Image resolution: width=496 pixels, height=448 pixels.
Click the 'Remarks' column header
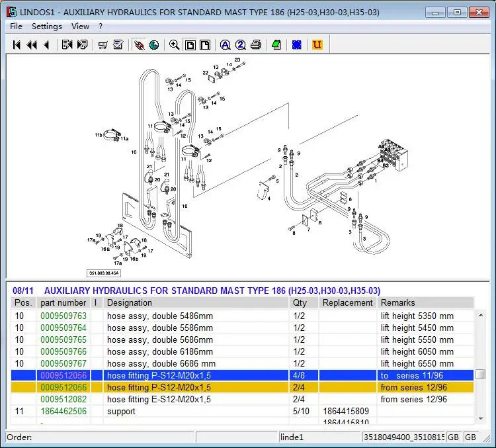click(x=425, y=303)
